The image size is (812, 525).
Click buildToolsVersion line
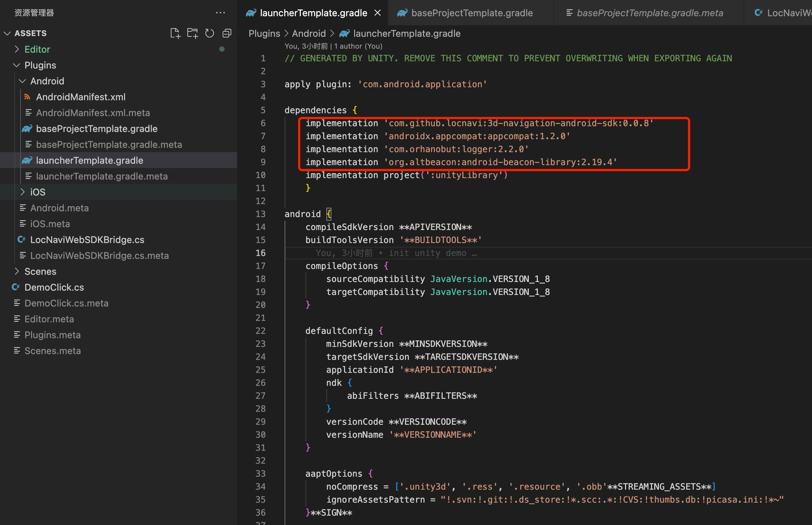tap(393, 240)
